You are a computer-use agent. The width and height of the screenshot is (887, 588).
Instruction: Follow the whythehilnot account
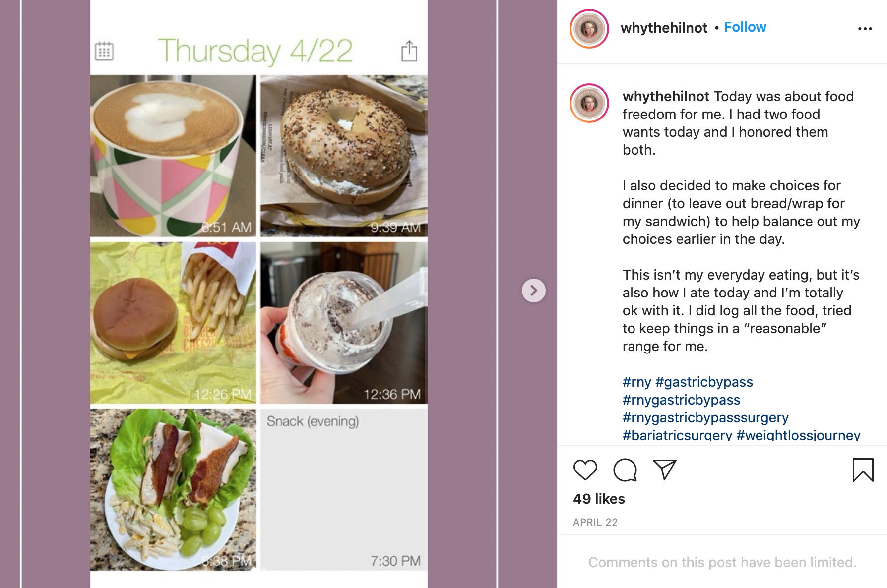click(745, 27)
